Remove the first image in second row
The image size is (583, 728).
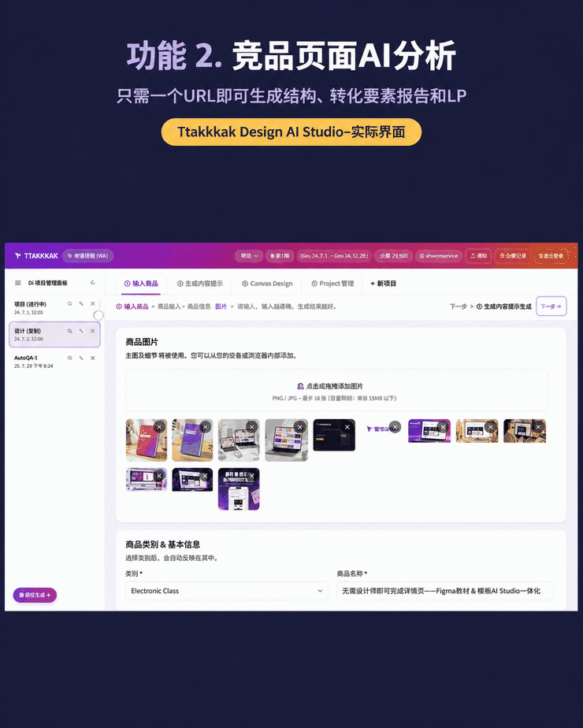159,475
